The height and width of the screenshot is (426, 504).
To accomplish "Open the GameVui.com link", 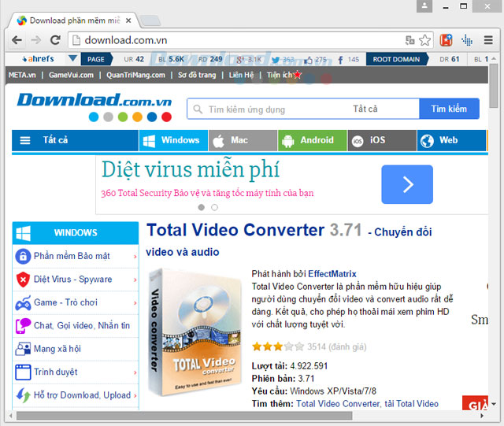I will (71, 75).
